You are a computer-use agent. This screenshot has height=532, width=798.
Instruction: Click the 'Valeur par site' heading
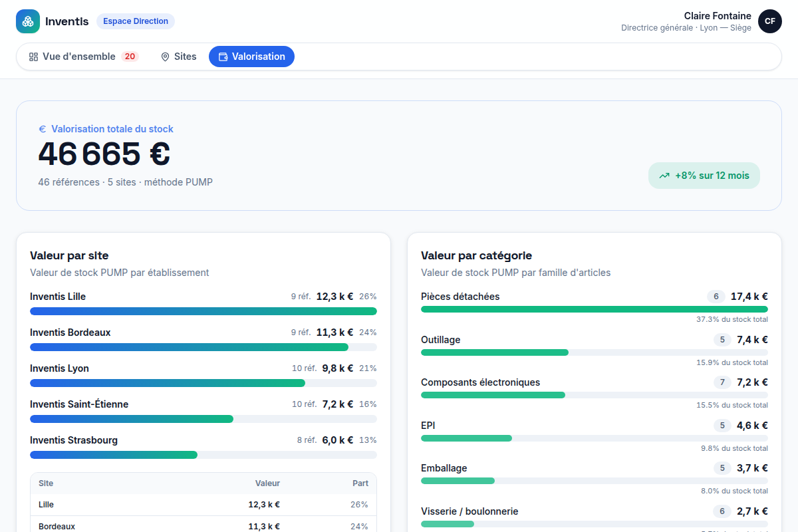[69, 255]
